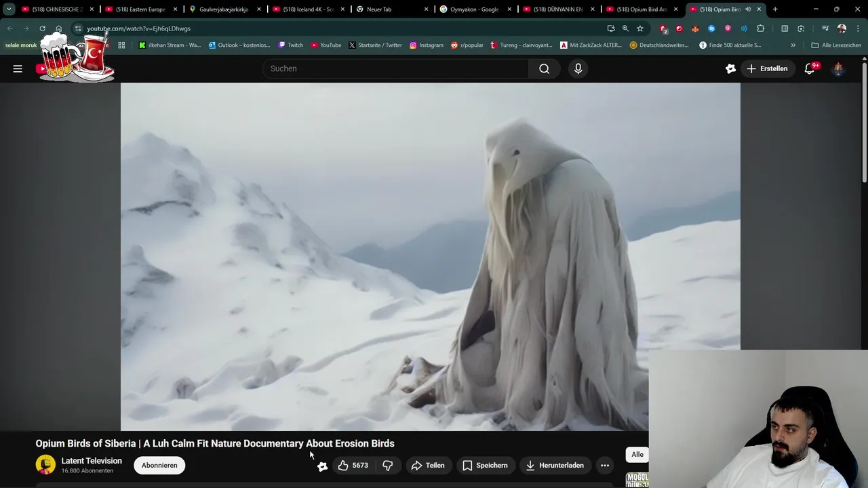Open the Latent Television channel name link
868x488 pixels.
click(92, 461)
